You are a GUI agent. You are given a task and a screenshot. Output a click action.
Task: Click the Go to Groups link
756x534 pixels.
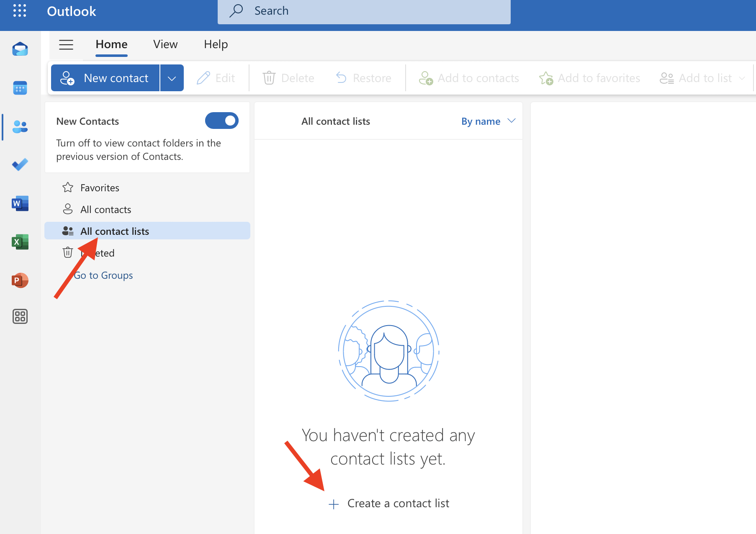[x=103, y=275]
